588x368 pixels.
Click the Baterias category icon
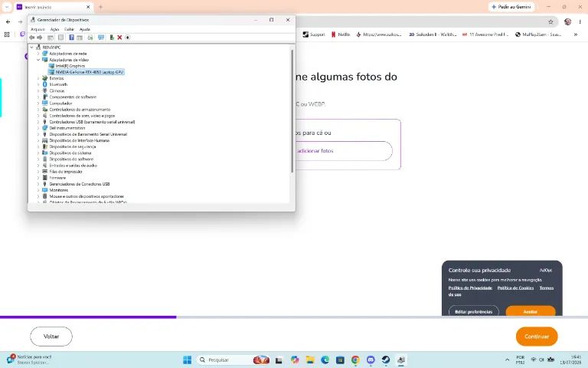pyautogui.click(x=45, y=78)
